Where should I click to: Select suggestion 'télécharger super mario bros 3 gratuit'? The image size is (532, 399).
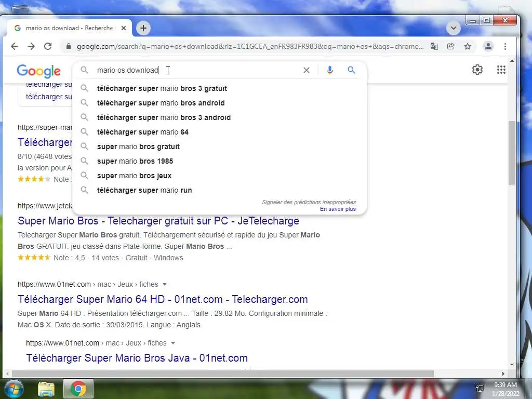pyautogui.click(x=219, y=88)
